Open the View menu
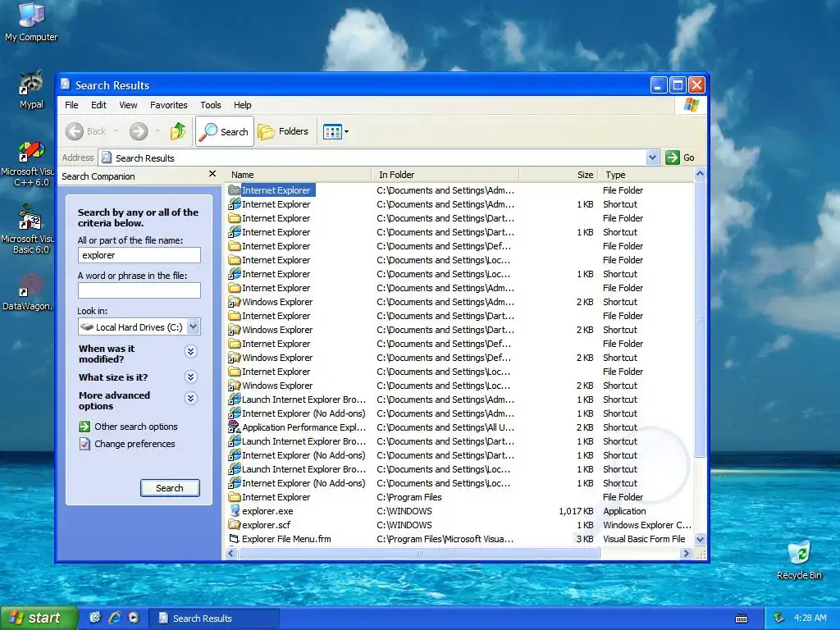Screen dimensions: 840x630 coord(128,105)
